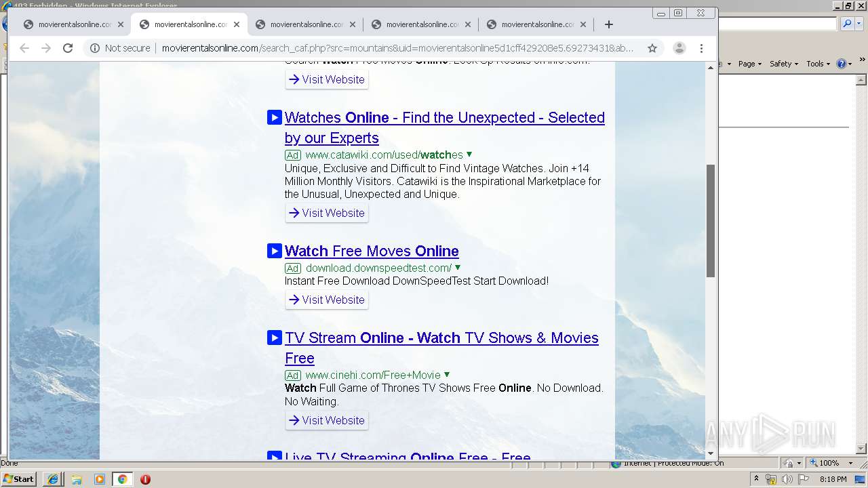The width and height of the screenshot is (868, 488).
Task: Click the page scrollbar down arrow
Action: (x=711, y=453)
